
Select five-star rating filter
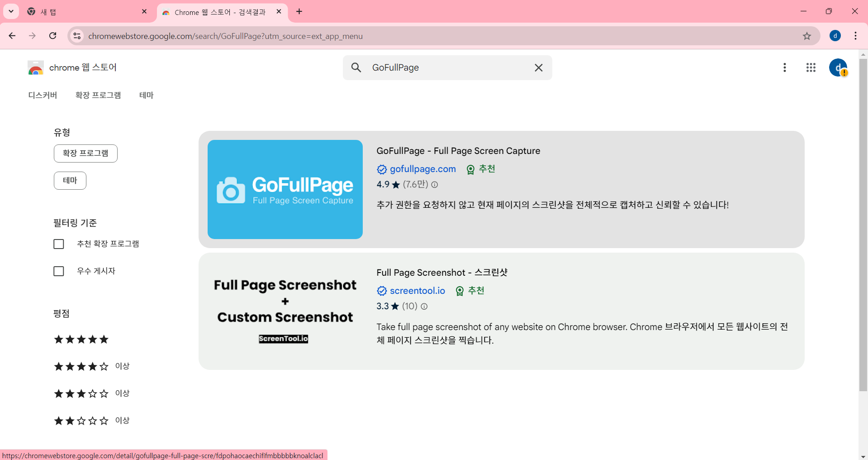point(81,340)
